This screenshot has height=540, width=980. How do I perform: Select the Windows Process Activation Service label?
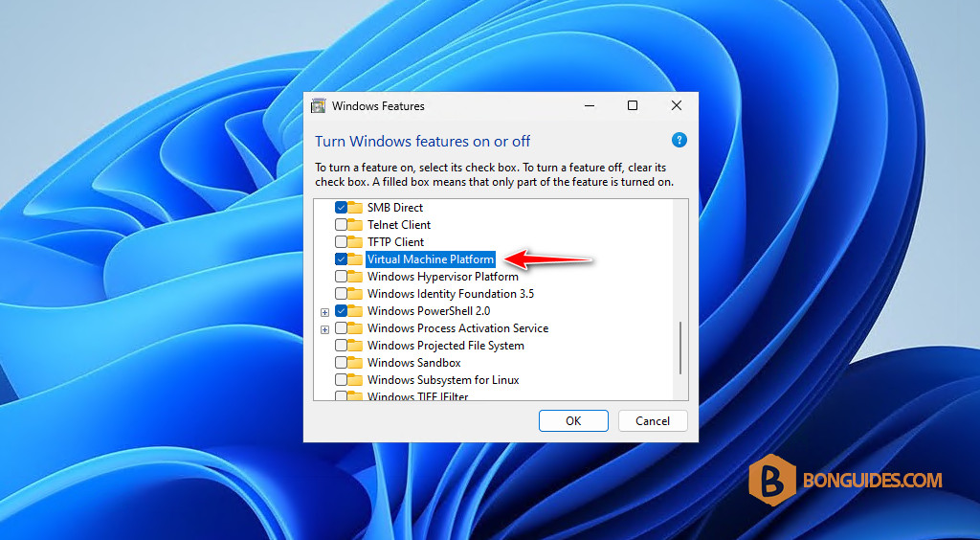pyautogui.click(x=458, y=328)
